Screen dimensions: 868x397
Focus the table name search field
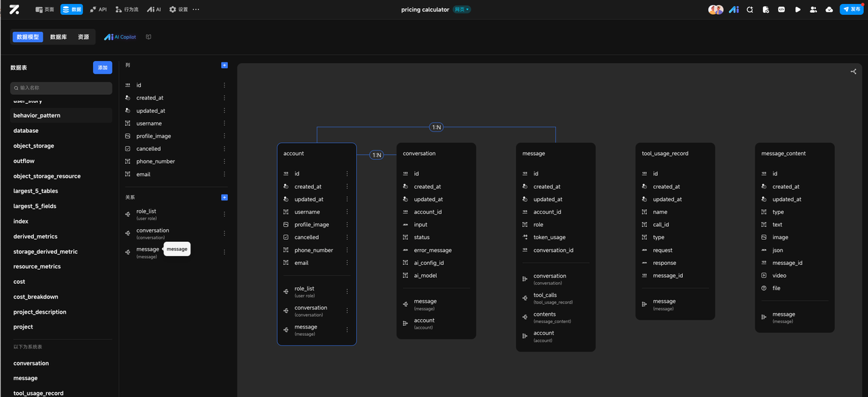tap(61, 88)
